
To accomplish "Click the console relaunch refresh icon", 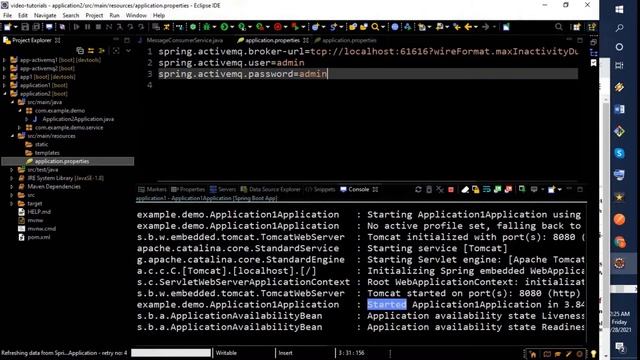I will pyautogui.click(x=418, y=189).
